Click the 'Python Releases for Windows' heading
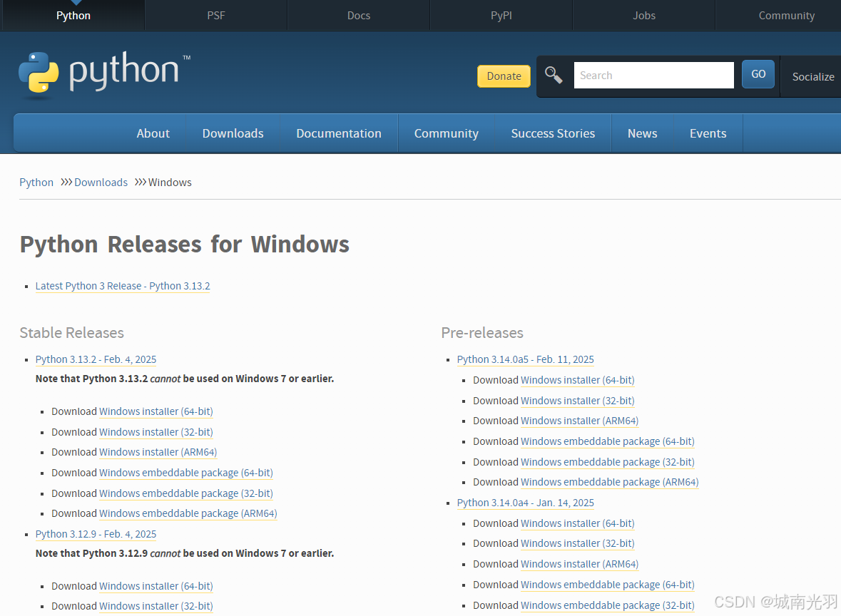841x616 pixels. point(185,245)
